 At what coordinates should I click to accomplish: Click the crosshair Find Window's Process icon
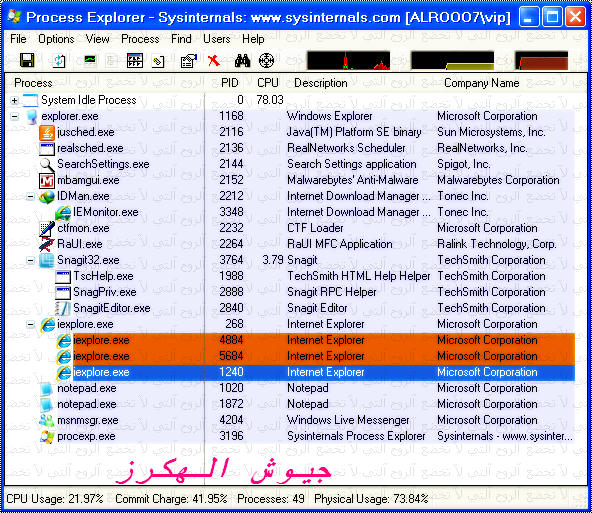point(266,60)
